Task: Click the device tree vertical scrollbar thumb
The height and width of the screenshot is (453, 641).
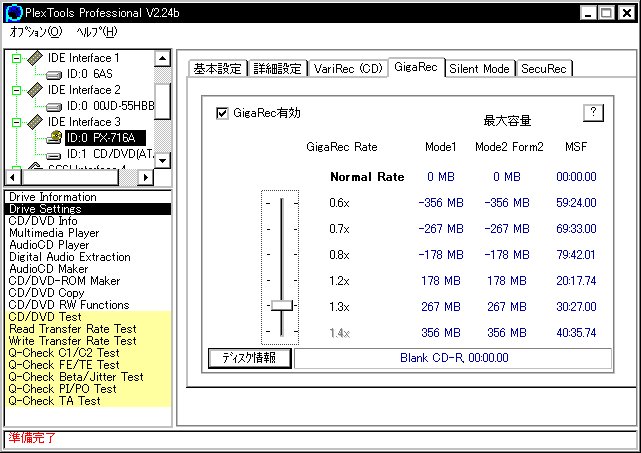Action: [163, 101]
